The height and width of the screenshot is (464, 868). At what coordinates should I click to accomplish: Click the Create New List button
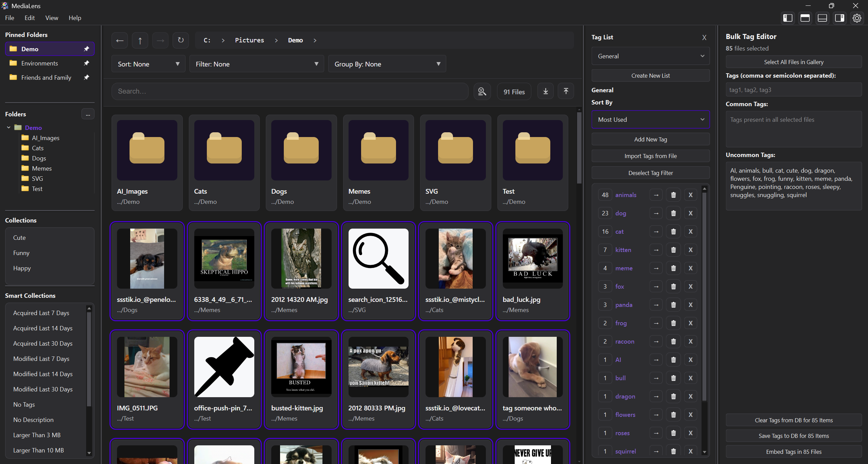pyautogui.click(x=650, y=75)
